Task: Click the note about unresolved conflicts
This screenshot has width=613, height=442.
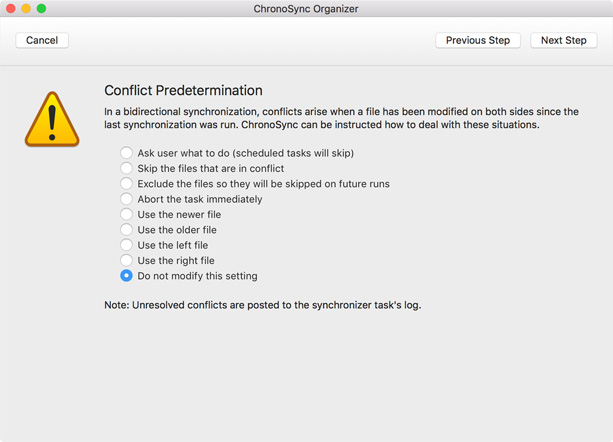Action: (263, 305)
